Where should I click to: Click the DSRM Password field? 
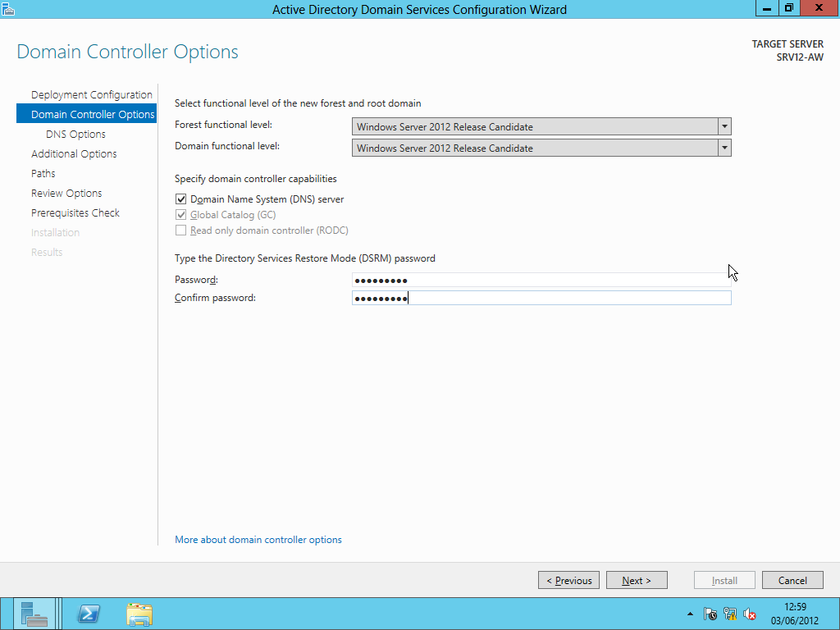541,280
